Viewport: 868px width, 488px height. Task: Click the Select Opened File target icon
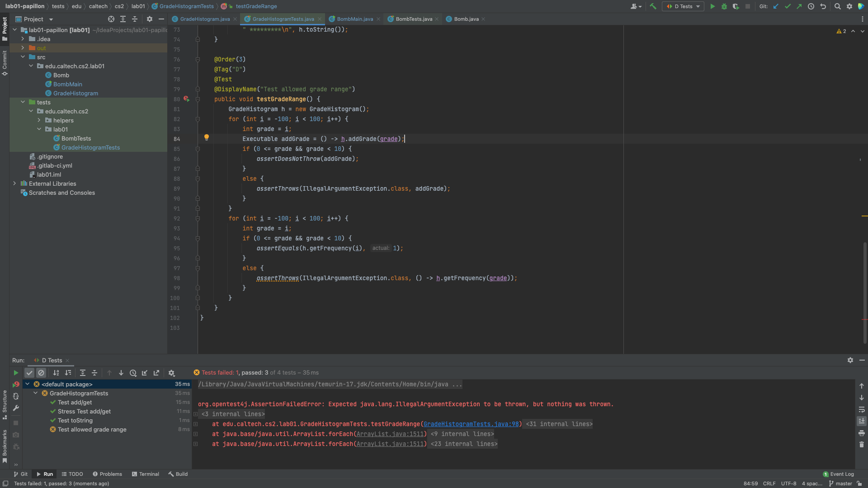111,19
